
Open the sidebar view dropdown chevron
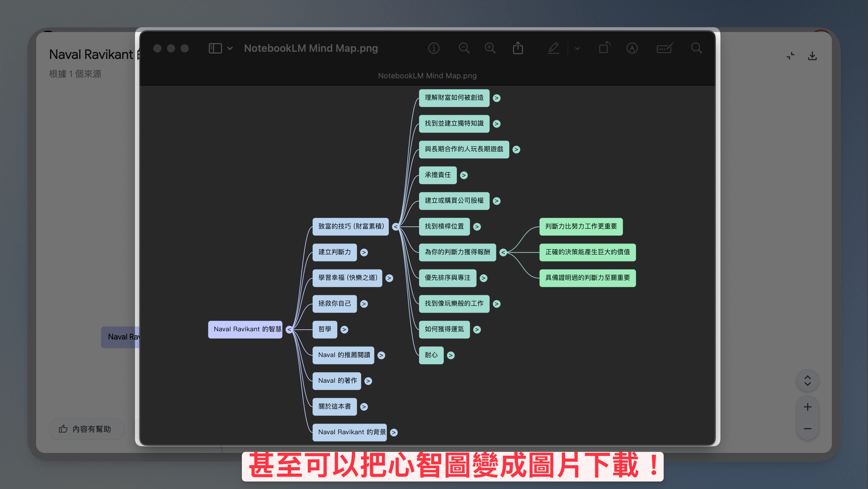point(230,48)
